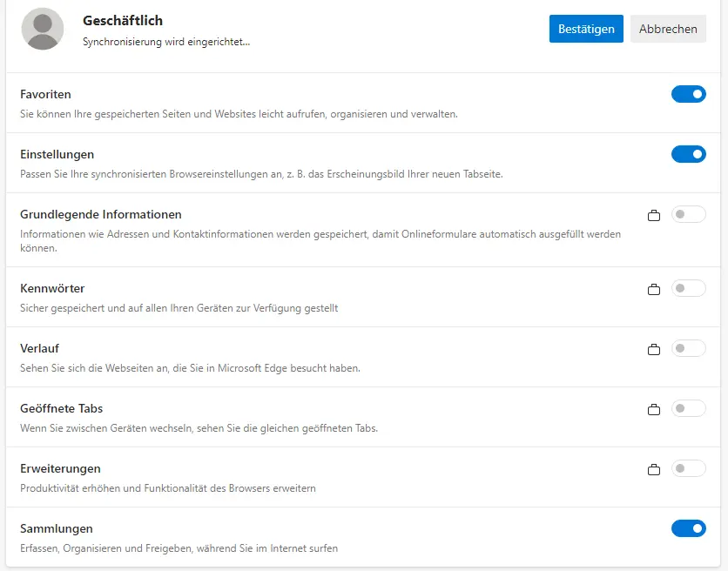The image size is (728, 571).
Task: Click briefcase icon next to Erweiterungen
Action: pos(654,469)
